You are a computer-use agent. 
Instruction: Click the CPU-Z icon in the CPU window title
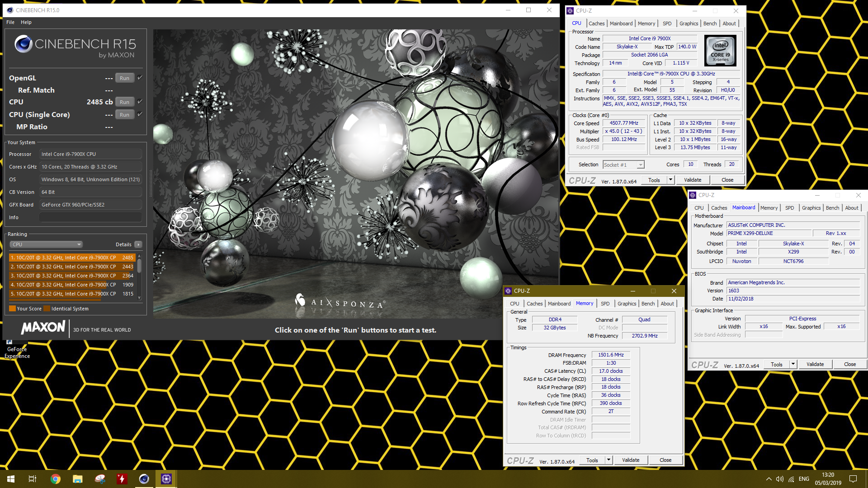pos(571,11)
